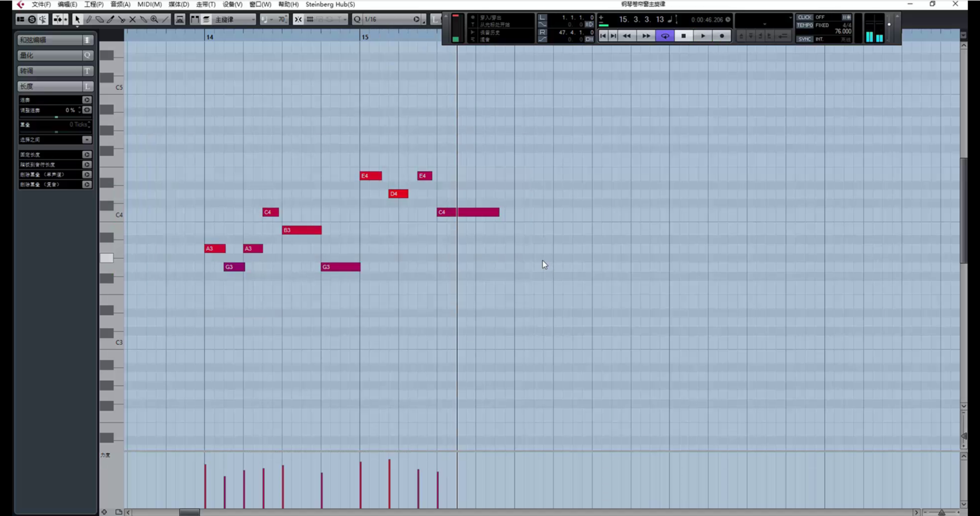Select the Trim tool

[110, 19]
